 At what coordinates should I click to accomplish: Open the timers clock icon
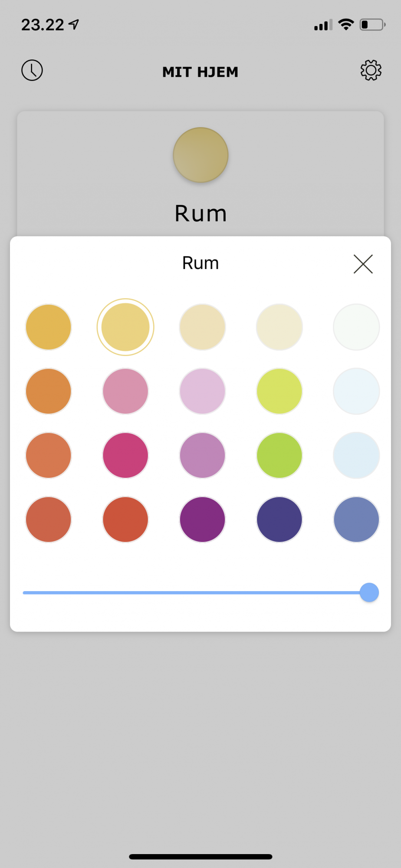[32, 70]
